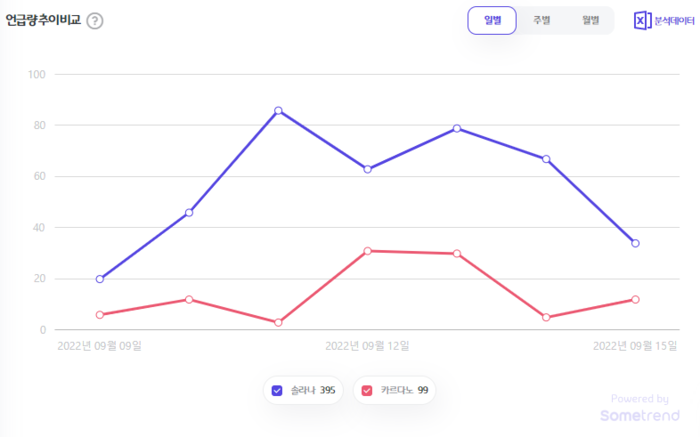Click the Excel 분석데이터 download icon
Screen dimensions: 700x437
pos(643,20)
